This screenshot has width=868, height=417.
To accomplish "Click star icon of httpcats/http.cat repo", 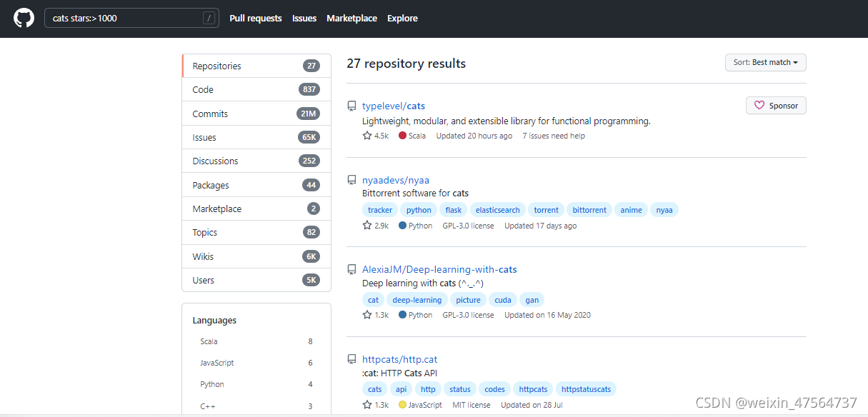I will click(x=367, y=405).
